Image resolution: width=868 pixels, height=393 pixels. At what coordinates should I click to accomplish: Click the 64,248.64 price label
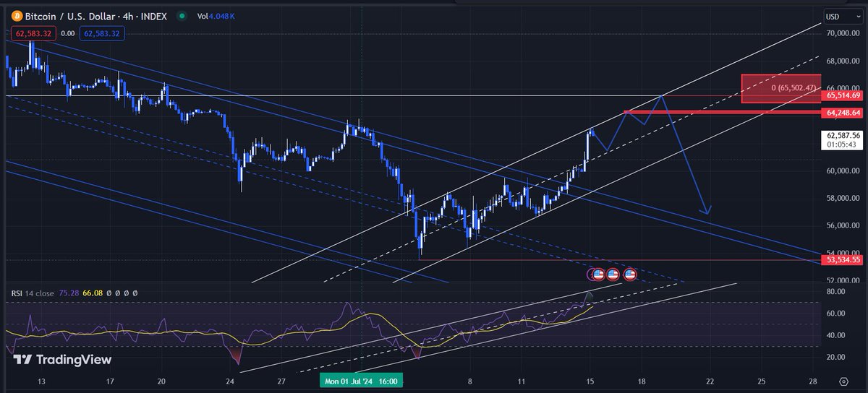(842, 113)
